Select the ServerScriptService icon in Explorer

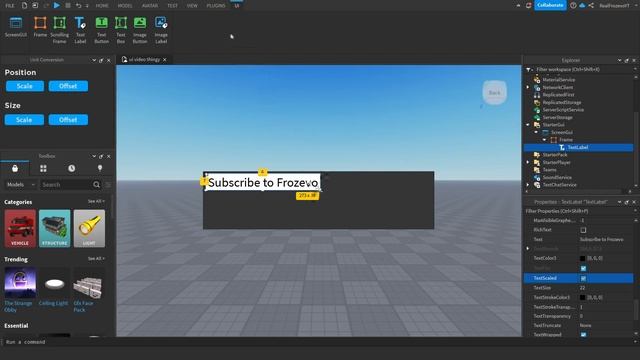pos(537,110)
